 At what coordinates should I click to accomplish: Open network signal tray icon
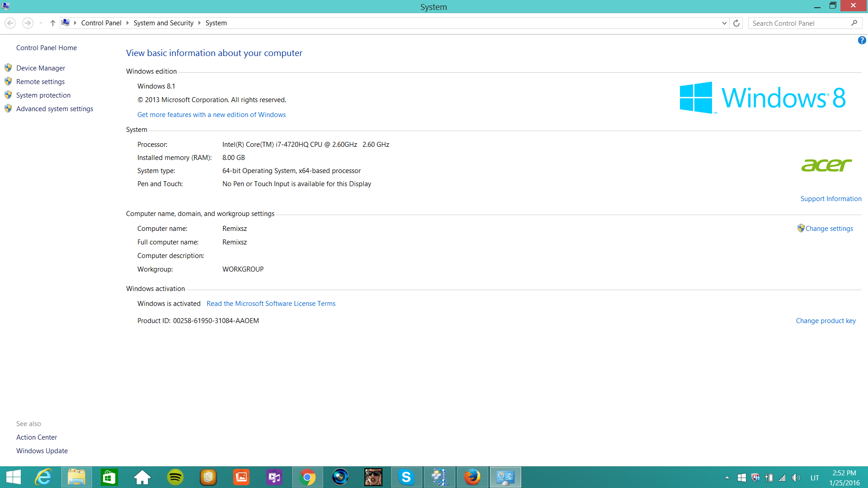(x=782, y=478)
